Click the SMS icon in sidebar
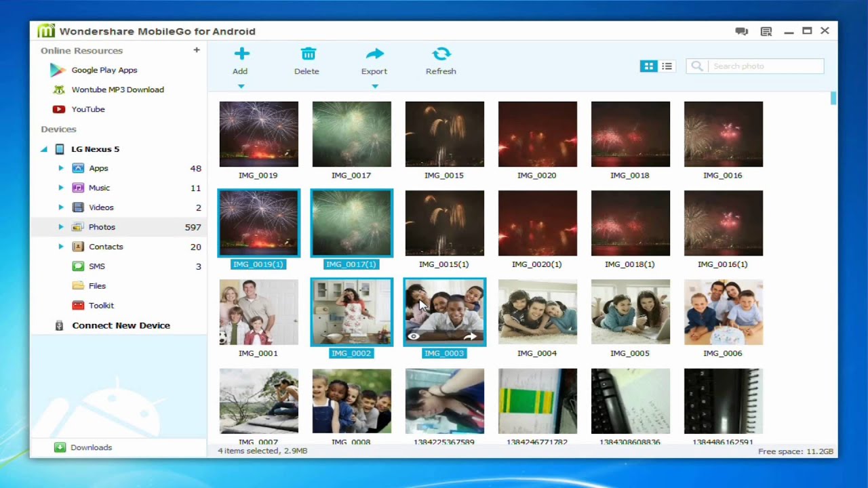Viewport: 868px width, 488px height. [78, 266]
